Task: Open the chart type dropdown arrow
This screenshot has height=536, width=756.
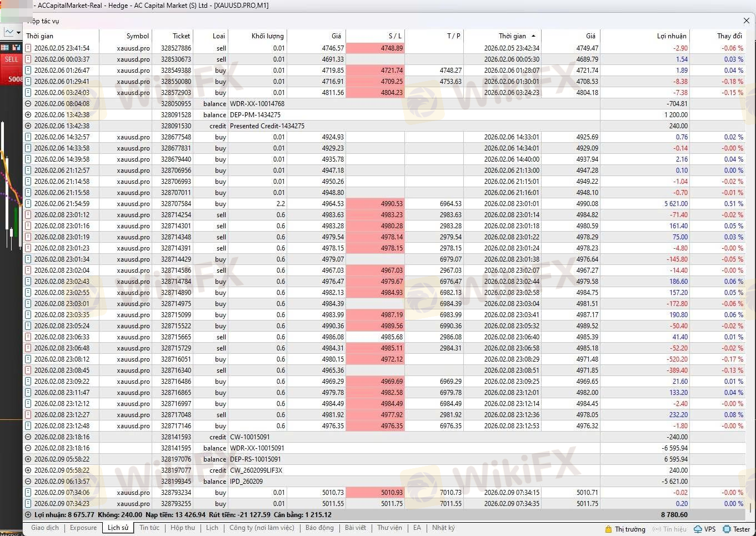Action: pos(18,32)
